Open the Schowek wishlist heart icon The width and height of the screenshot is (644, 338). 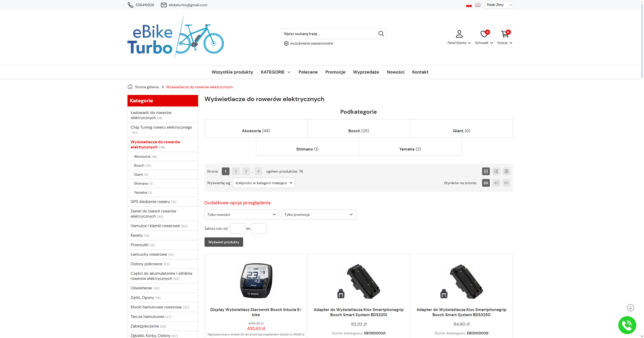(483, 34)
